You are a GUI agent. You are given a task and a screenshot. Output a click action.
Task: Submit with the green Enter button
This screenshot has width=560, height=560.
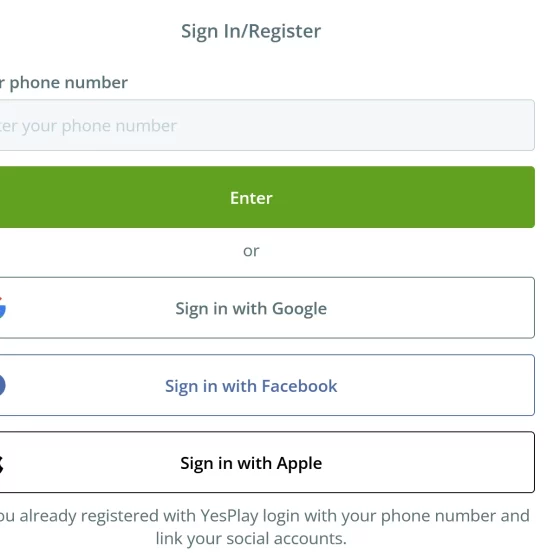point(267,197)
